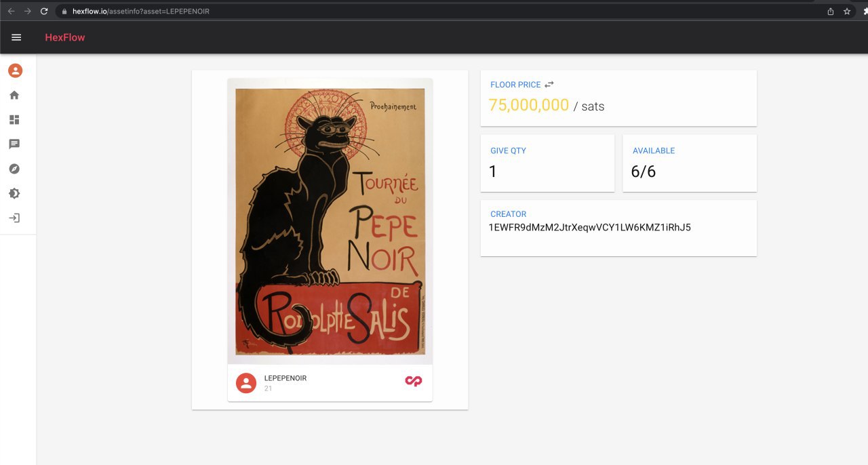The height and width of the screenshot is (465, 868).
Task: Toggle dark/light theme brightness icon
Action: pos(14,193)
